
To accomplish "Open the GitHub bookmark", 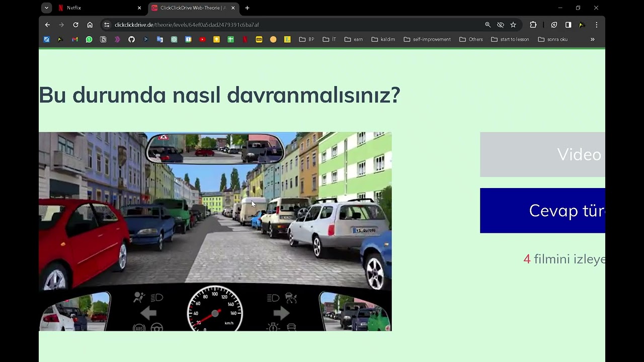I will click(131, 39).
